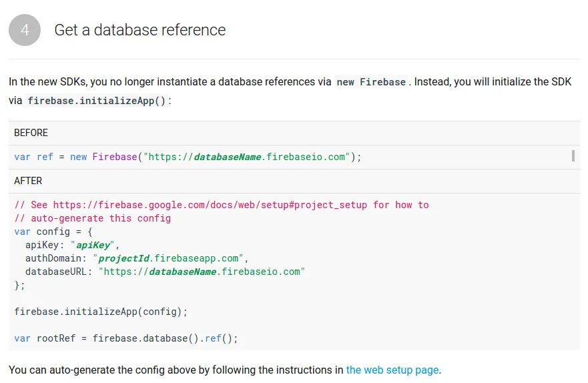Click the purple Firebase constructor name
Image resolution: width=588 pixels, height=383 pixels.
coord(114,157)
